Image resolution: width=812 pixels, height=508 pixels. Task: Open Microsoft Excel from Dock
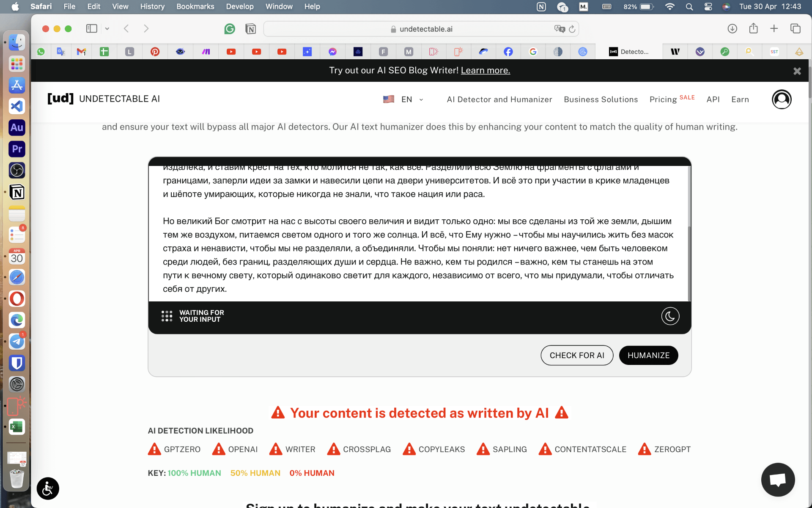point(17,427)
